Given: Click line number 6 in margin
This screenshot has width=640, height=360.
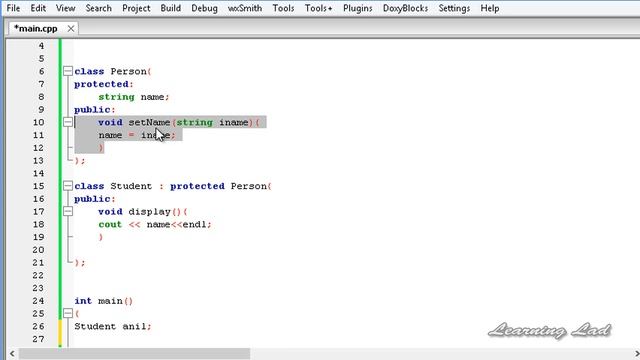Looking at the screenshot, I should 41,71.
